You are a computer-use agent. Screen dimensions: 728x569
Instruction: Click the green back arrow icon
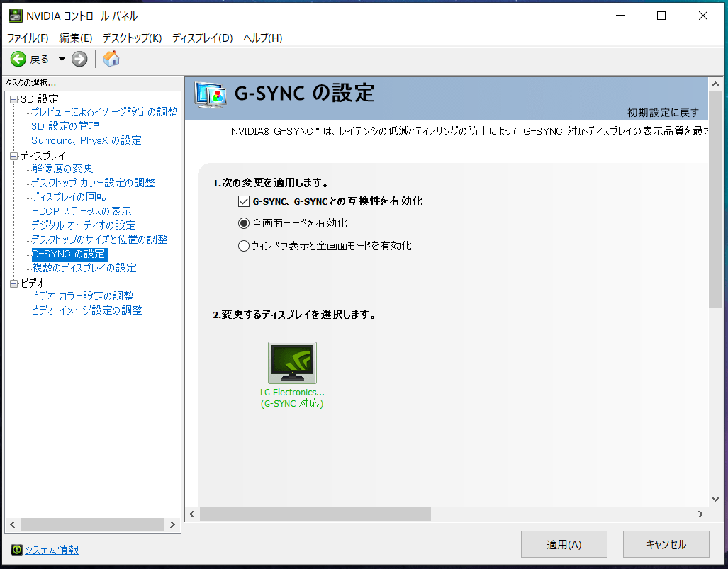coord(18,59)
